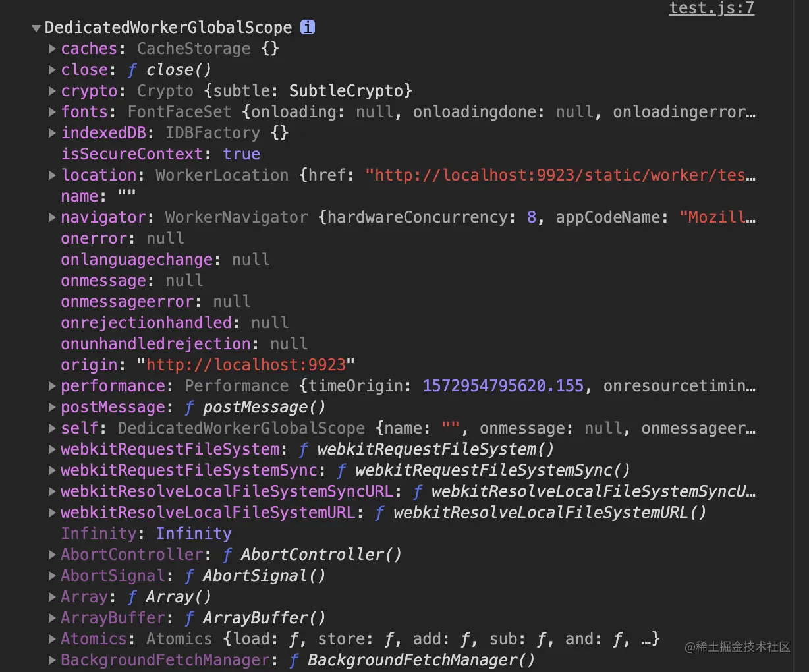Click the timeOrigin value 1572954795620.155
The image size is (809, 672).
pos(503,386)
